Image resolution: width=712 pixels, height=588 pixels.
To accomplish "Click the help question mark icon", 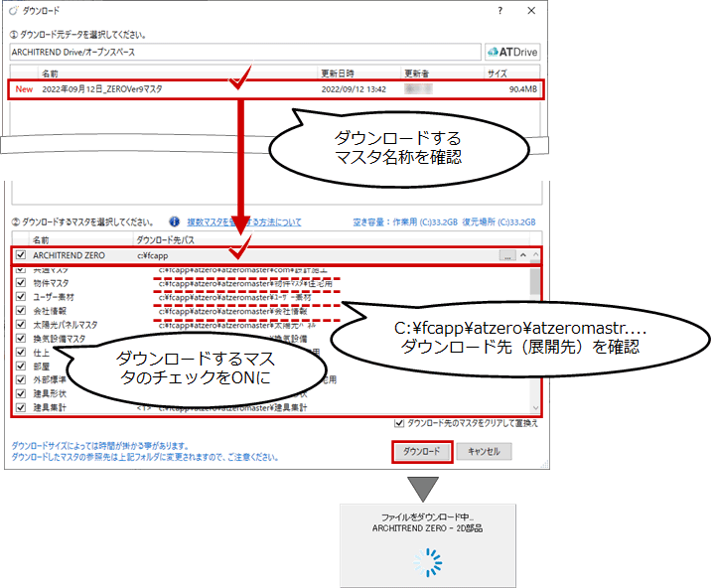I will coord(499,11).
